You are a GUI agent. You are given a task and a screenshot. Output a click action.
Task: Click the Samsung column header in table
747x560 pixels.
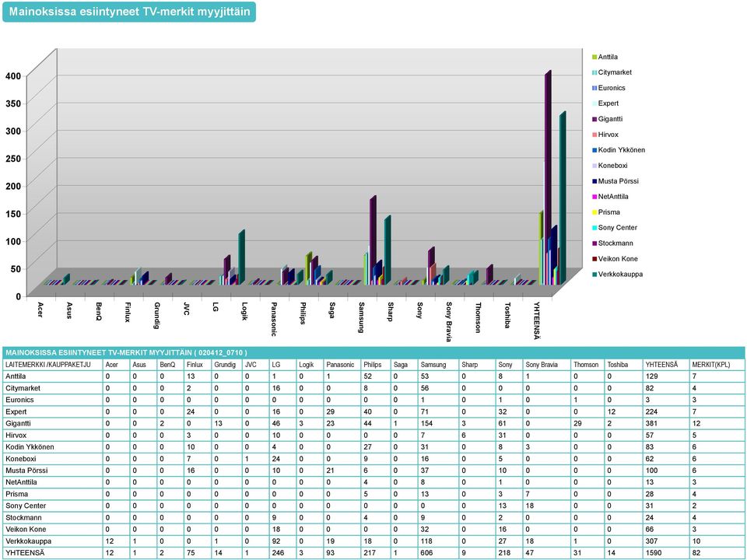click(x=433, y=365)
